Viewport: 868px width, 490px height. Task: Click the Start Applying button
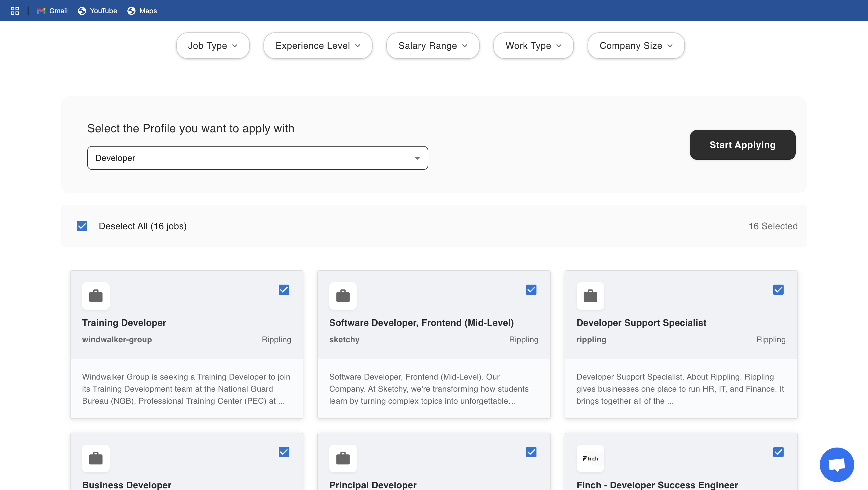pyautogui.click(x=743, y=145)
